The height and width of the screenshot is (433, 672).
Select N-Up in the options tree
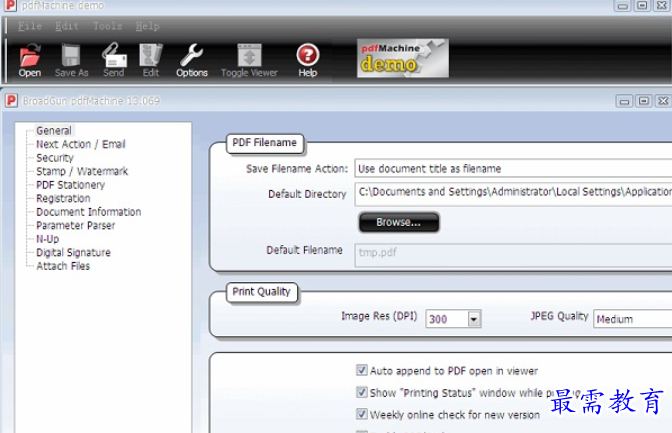pyautogui.click(x=48, y=239)
